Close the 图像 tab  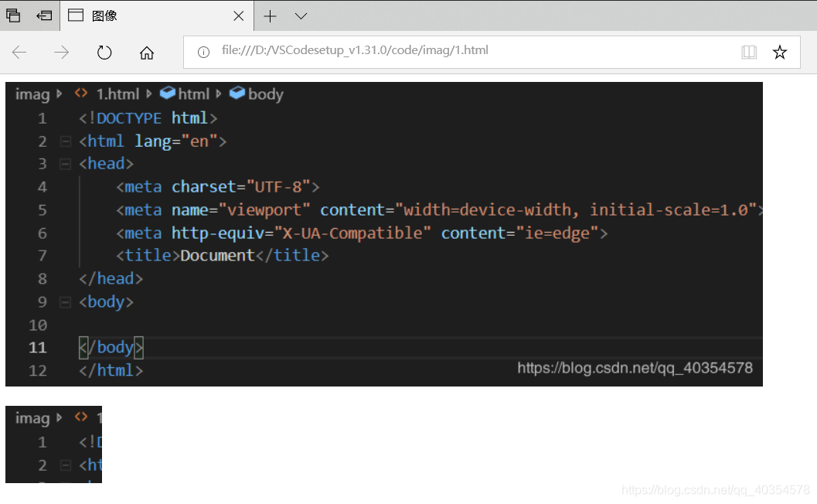pyautogui.click(x=239, y=16)
